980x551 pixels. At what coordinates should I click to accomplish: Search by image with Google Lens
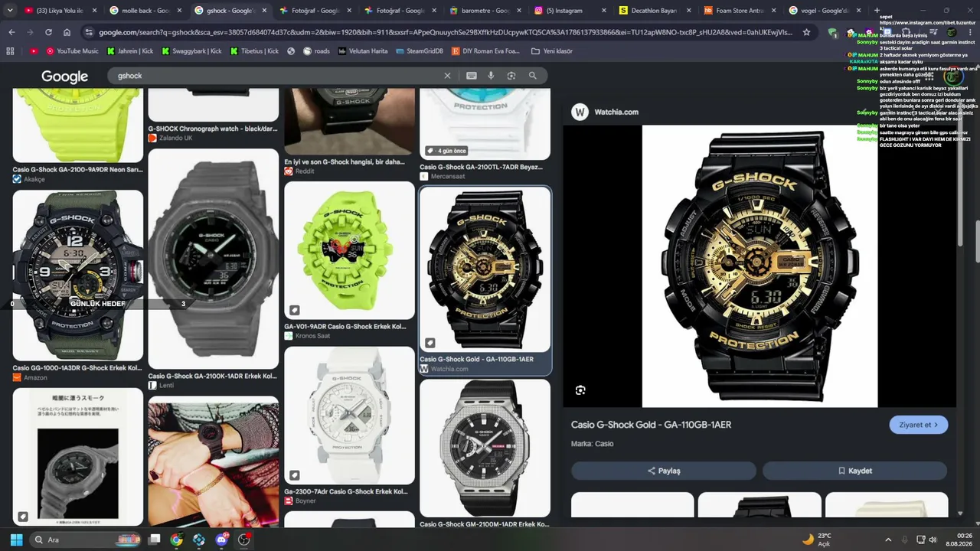click(x=511, y=76)
